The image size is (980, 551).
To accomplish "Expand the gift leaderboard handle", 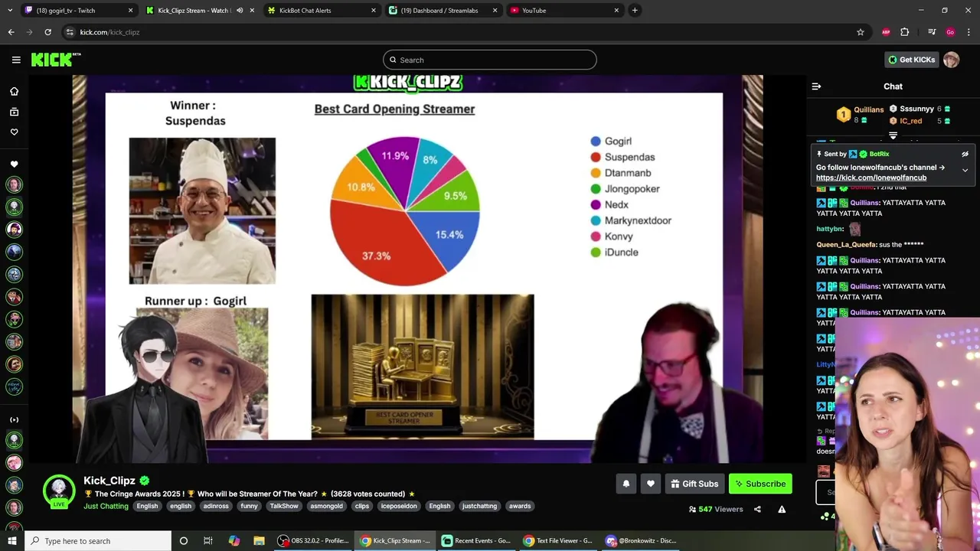I will coord(893,135).
